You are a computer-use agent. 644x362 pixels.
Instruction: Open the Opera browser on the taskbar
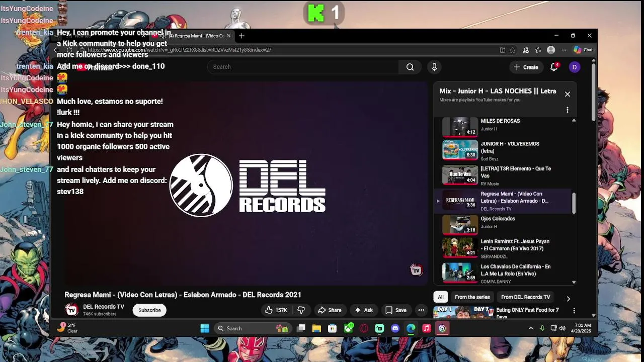pyautogui.click(x=364, y=328)
